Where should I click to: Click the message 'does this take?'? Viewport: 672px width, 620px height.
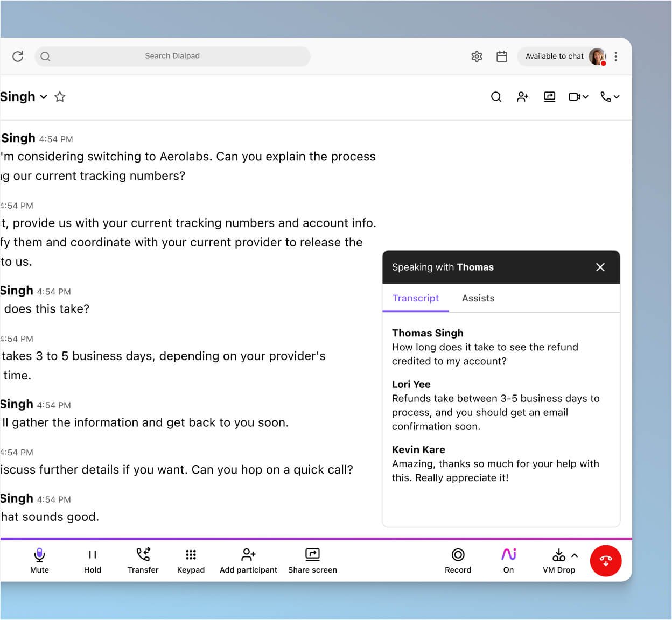click(46, 309)
